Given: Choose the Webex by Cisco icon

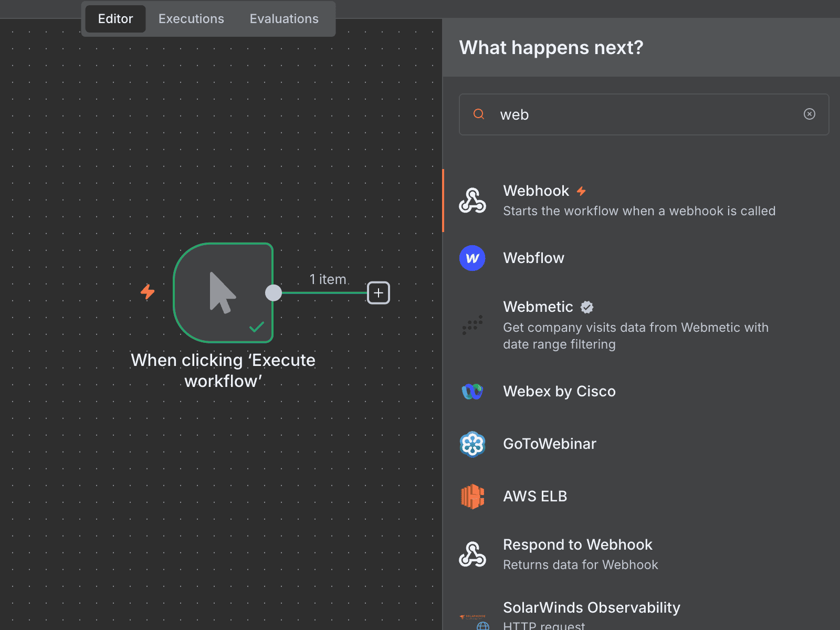Looking at the screenshot, I should click(x=472, y=392).
